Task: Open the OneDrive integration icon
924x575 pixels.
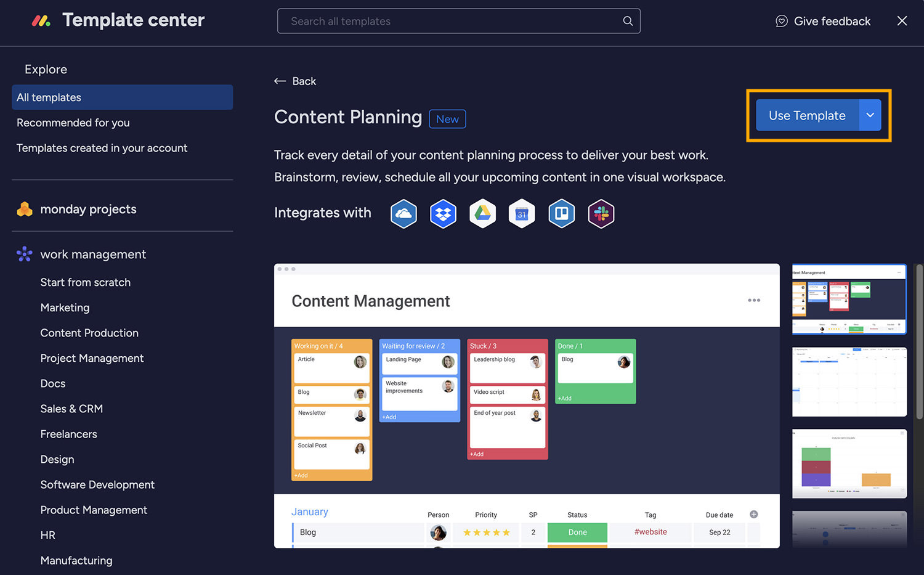Action: [403, 214]
